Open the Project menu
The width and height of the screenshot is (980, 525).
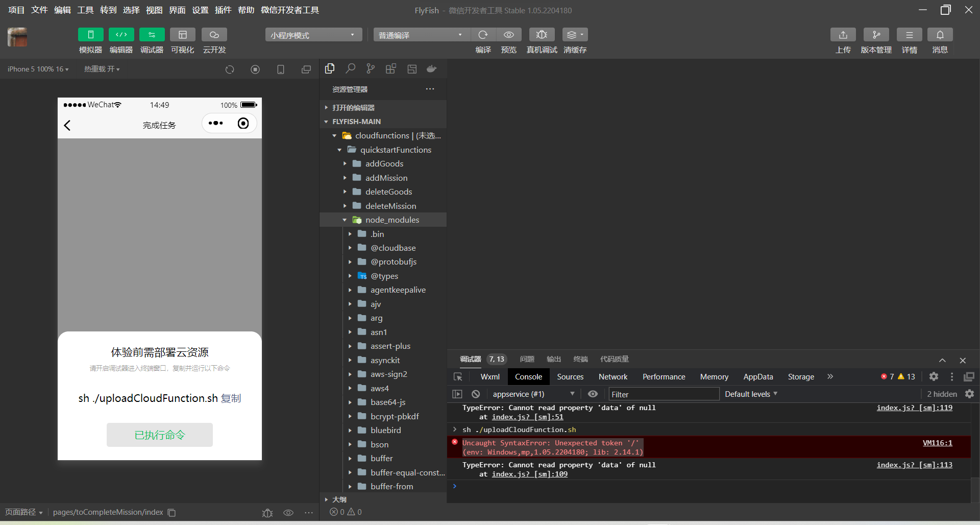point(16,10)
